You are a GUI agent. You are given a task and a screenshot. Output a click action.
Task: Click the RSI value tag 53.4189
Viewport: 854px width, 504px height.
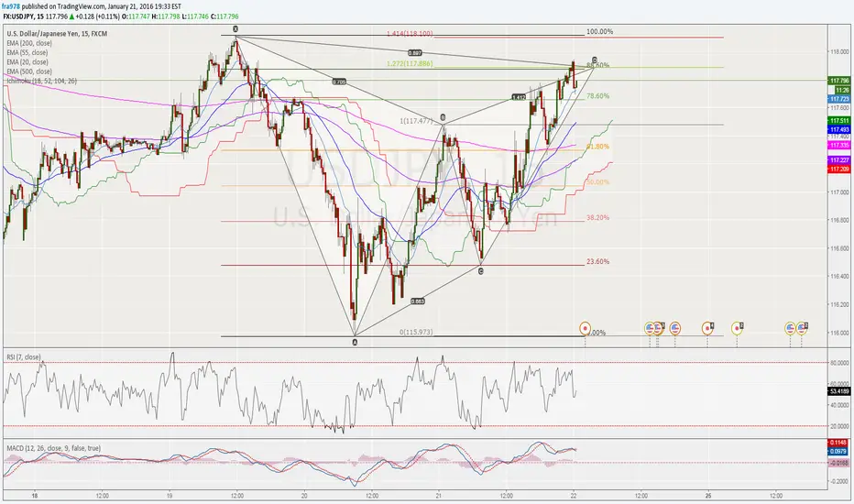838,391
